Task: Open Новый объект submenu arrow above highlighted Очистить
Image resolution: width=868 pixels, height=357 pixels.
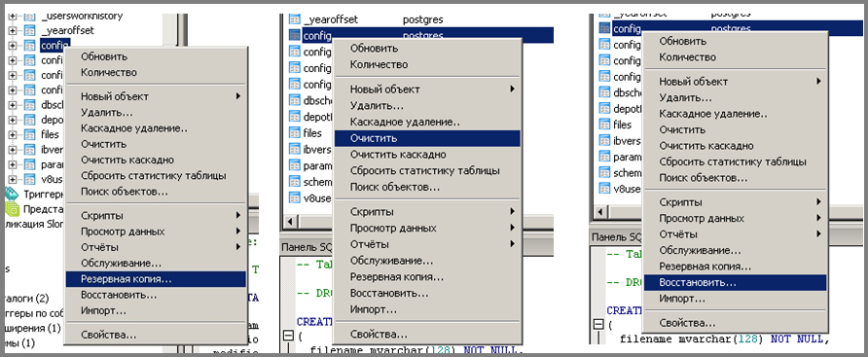Action: coord(513,89)
